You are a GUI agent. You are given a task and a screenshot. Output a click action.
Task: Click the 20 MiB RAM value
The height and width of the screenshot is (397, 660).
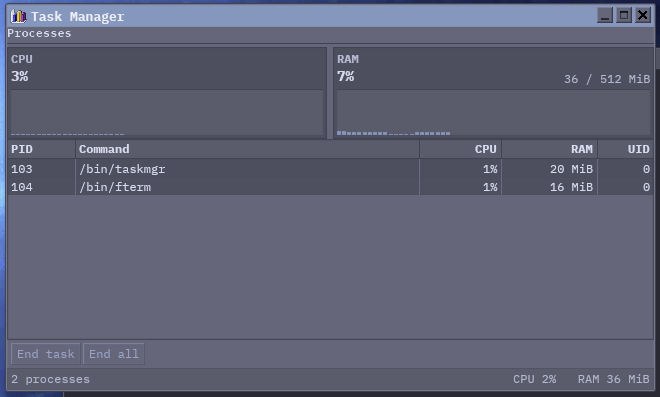point(571,169)
